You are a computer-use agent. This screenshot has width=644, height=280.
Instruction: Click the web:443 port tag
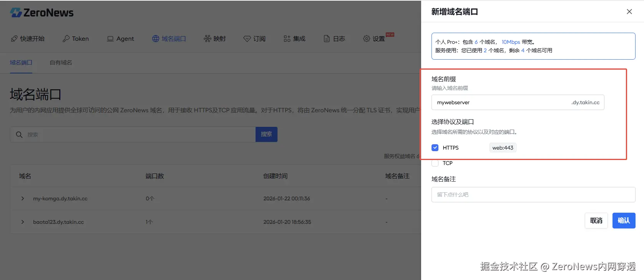tap(503, 148)
